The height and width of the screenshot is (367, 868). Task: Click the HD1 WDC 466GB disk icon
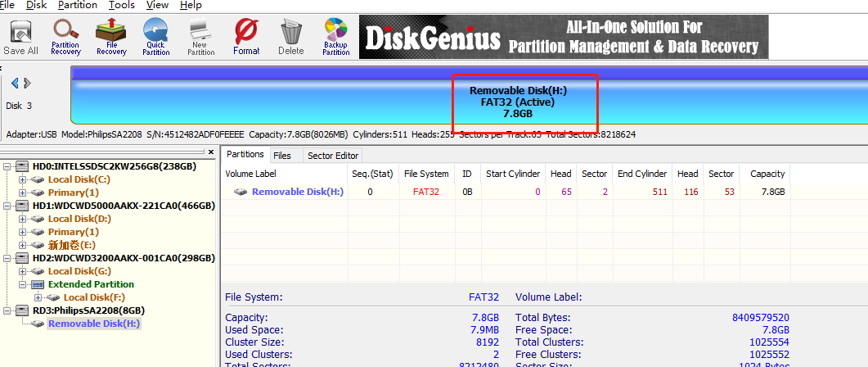coord(23,206)
